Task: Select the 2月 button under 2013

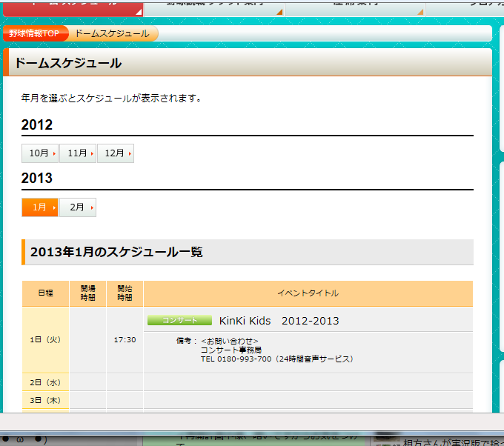Action: click(x=78, y=207)
